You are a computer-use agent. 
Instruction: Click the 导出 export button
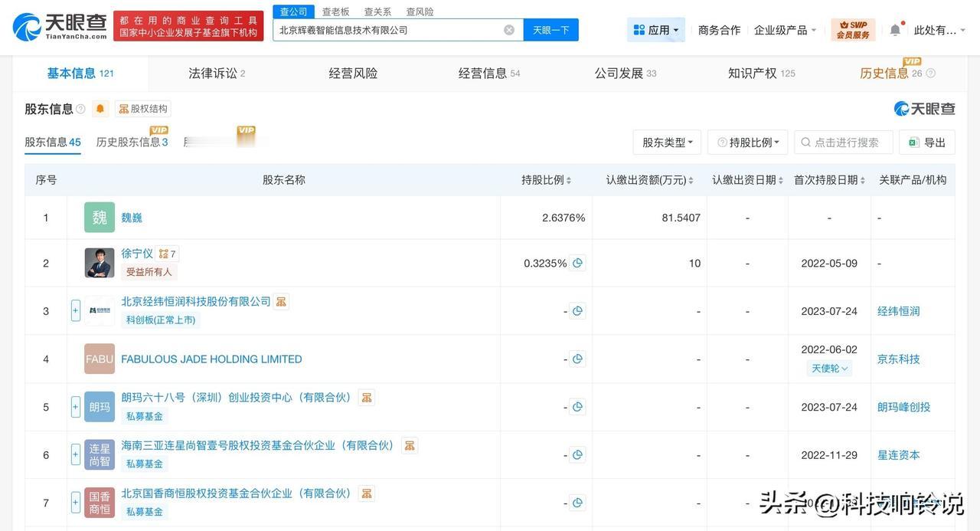[927, 143]
